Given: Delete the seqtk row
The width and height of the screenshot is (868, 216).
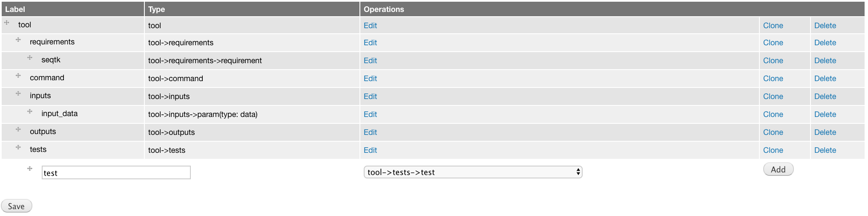Looking at the screenshot, I should (825, 61).
